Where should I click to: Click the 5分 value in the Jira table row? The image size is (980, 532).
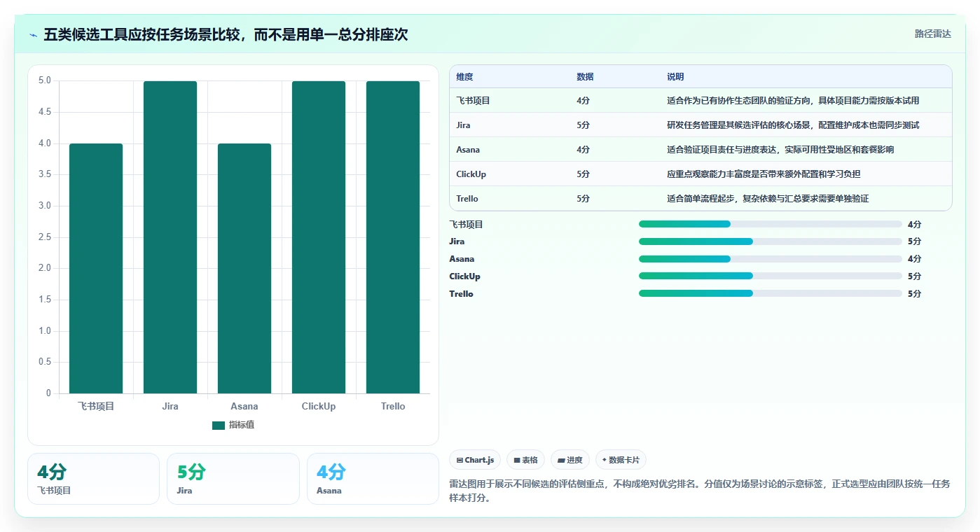point(583,125)
